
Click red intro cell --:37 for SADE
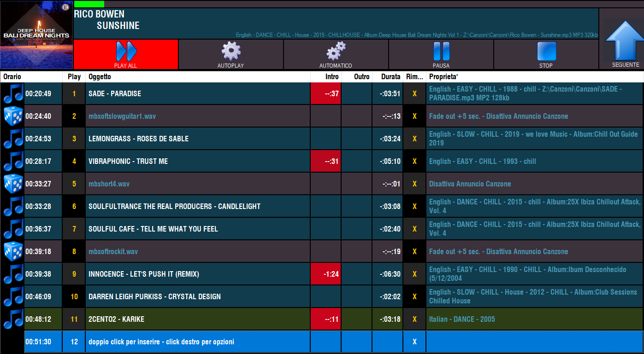pos(325,93)
